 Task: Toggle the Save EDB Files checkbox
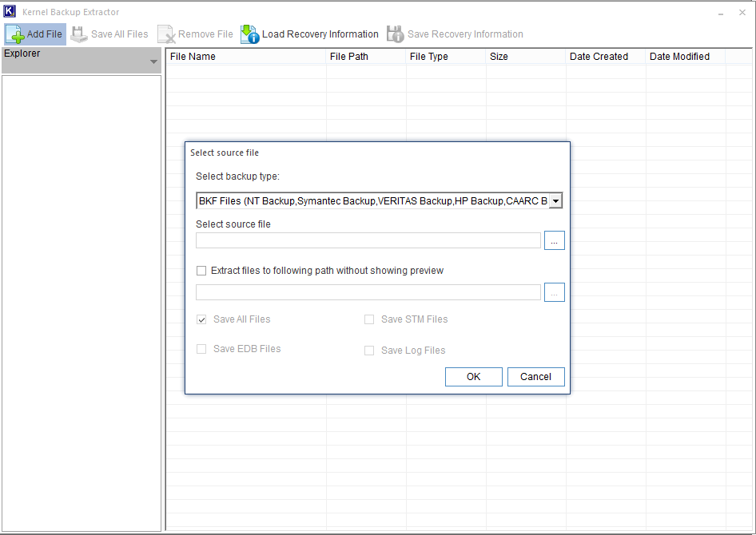(x=201, y=349)
